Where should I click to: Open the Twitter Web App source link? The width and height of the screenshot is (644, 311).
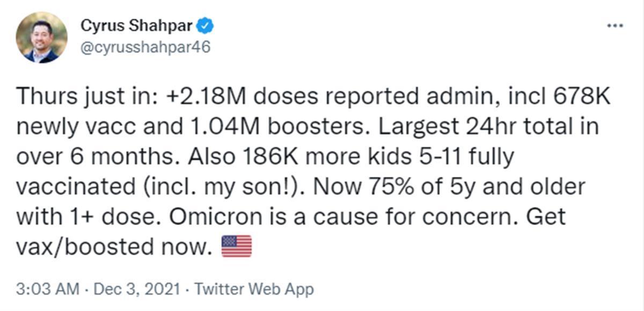click(254, 290)
